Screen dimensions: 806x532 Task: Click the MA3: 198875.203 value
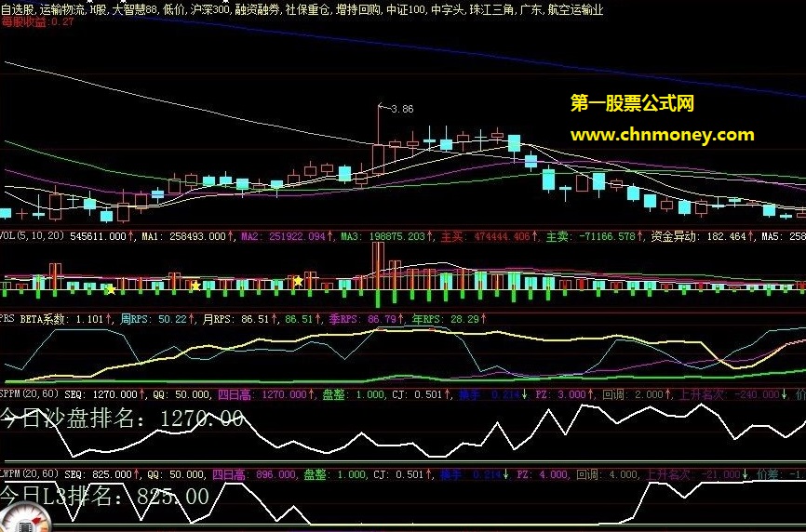pyautogui.click(x=383, y=236)
